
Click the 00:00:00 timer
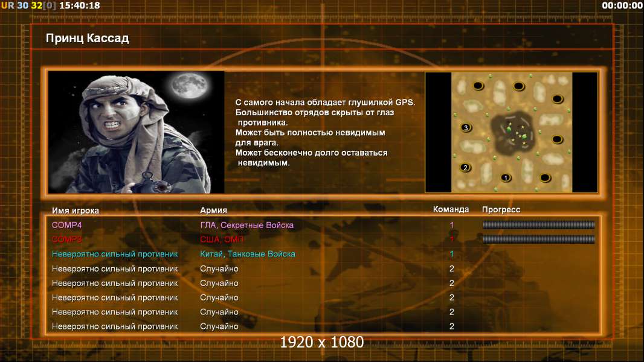[622, 5]
